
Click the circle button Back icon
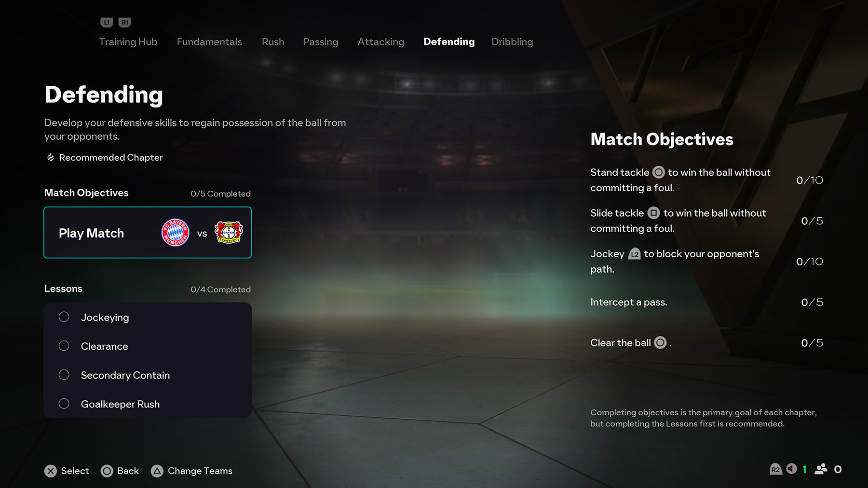[x=107, y=471]
